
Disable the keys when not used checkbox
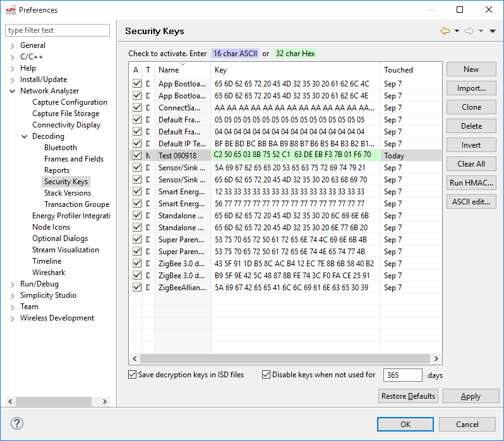pyautogui.click(x=267, y=375)
